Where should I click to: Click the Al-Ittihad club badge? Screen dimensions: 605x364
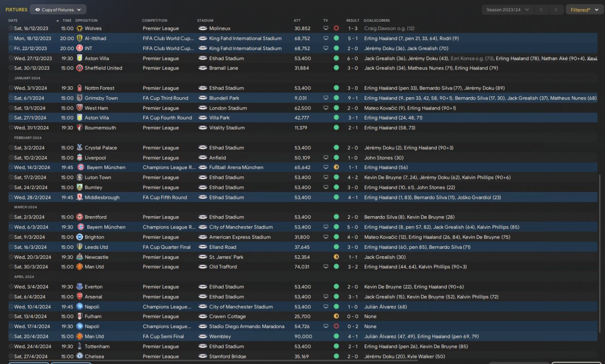click(79, 38)
